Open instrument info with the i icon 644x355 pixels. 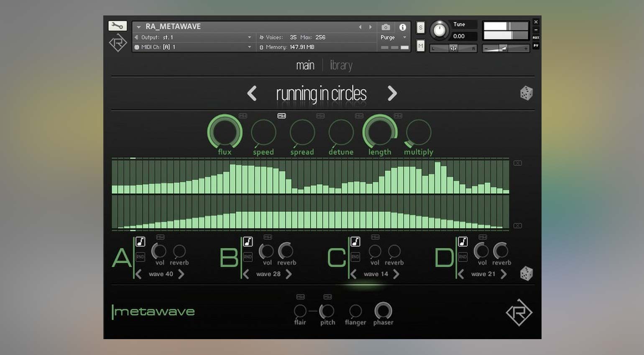point(403,27)
